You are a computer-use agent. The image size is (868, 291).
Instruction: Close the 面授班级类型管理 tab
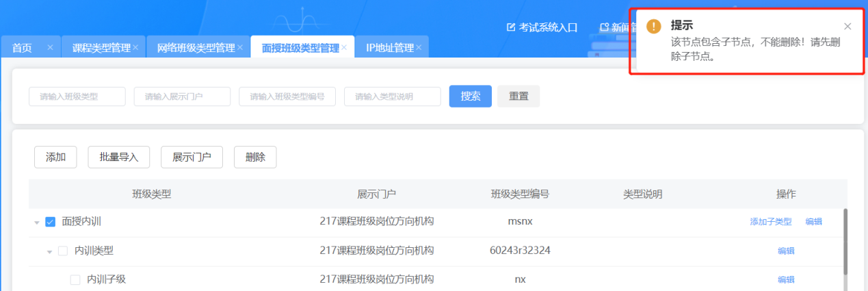coord(344,47)
